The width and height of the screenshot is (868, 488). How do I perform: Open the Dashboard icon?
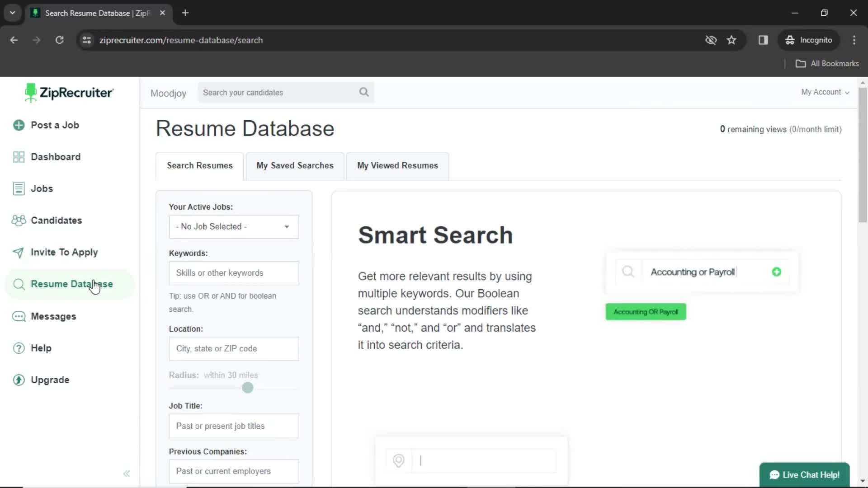click(18, 157)
